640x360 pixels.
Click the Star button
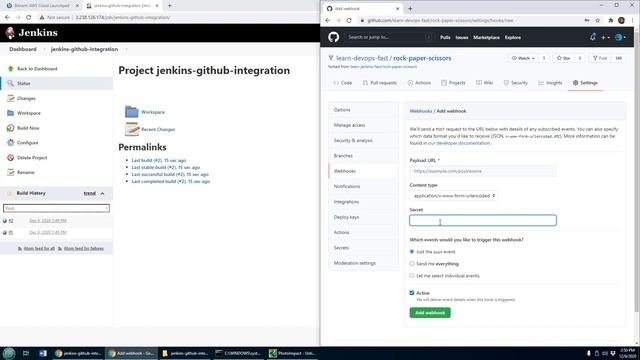click(564, 58)
